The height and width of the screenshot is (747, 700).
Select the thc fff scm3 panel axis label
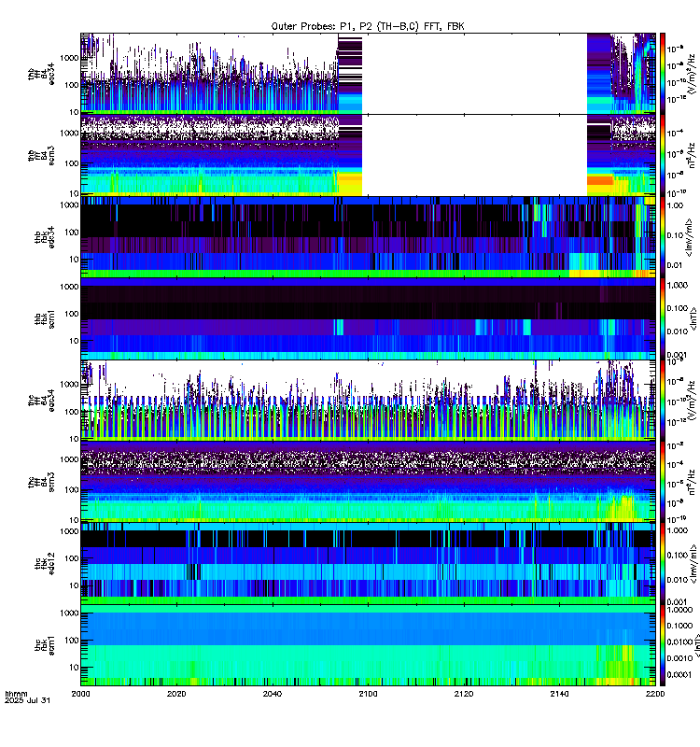pyautogui.click(x=41, y=482)
